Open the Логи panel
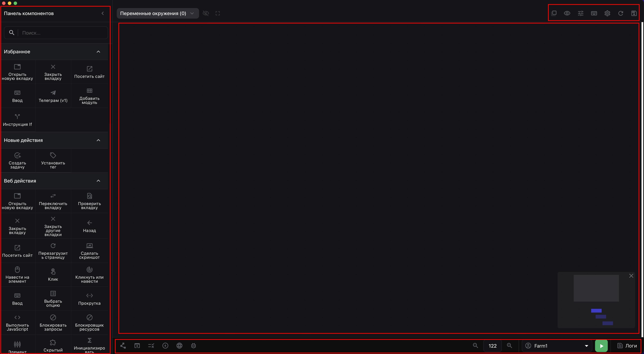 coord(627,346)
